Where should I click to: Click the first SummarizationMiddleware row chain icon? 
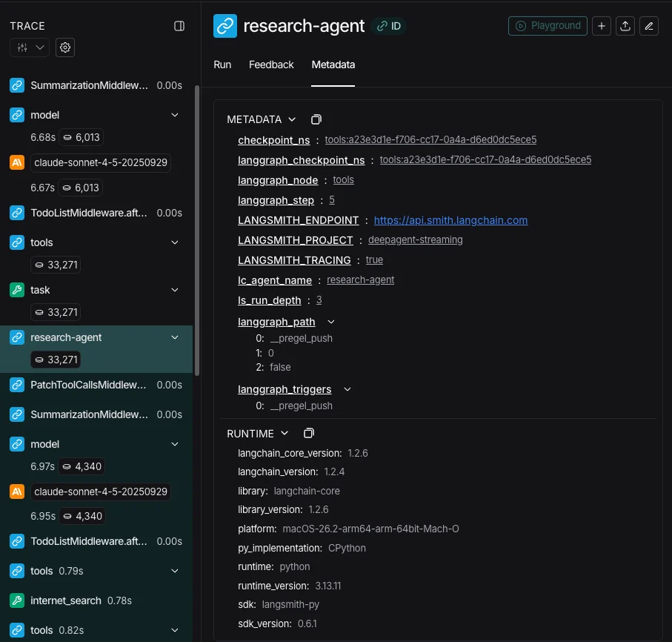(x=17, y=85)
